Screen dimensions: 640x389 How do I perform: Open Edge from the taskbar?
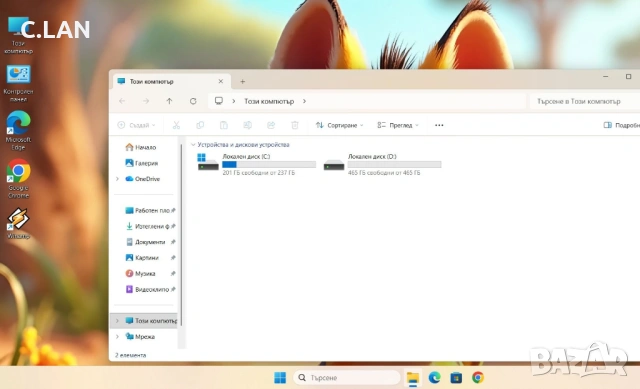pos(434,378)
